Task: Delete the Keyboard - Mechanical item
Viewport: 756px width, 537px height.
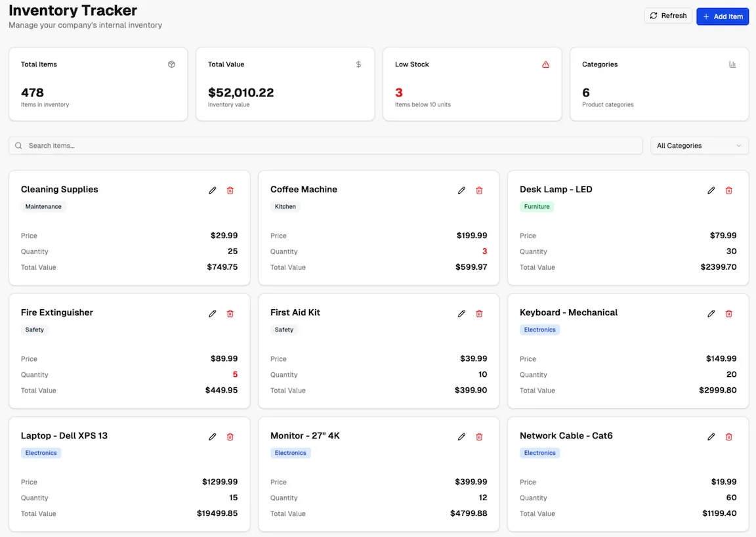Action: tap(728, 314)
